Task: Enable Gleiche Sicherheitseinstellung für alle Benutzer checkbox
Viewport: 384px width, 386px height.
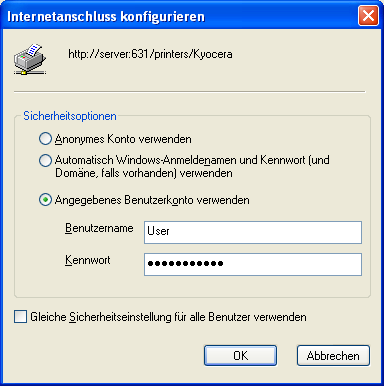Action: 21,317
